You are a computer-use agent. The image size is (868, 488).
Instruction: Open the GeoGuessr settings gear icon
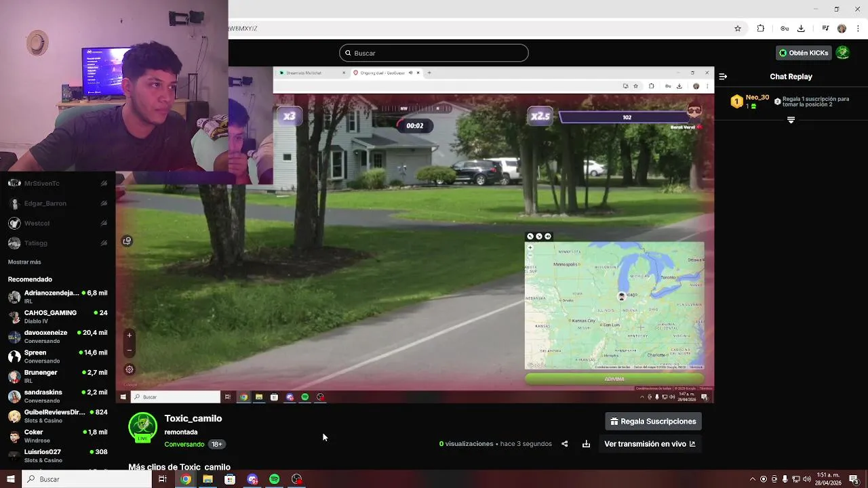130,369
